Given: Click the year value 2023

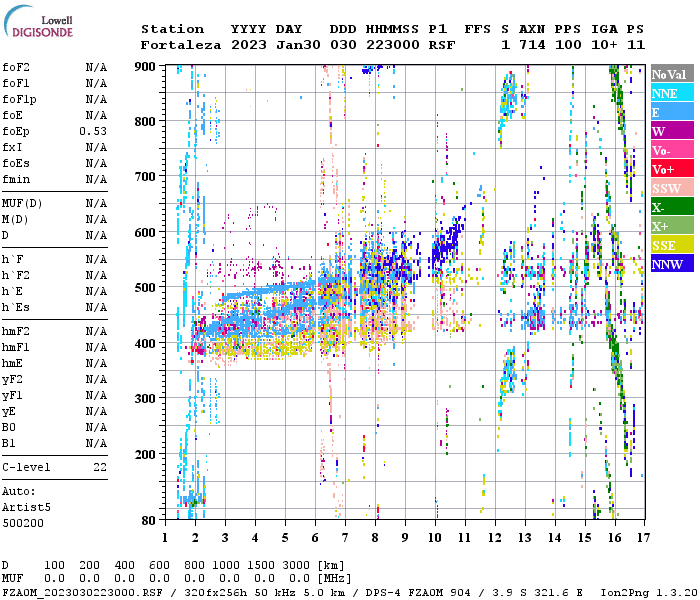Looking at the screenshot, I should point(249,45).
